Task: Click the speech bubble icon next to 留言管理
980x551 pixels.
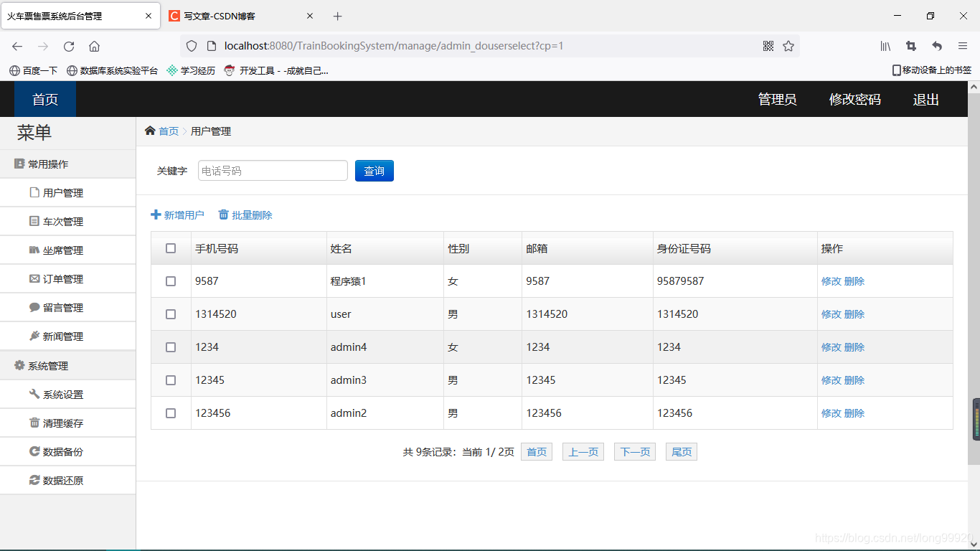Action: click(34, 307)
